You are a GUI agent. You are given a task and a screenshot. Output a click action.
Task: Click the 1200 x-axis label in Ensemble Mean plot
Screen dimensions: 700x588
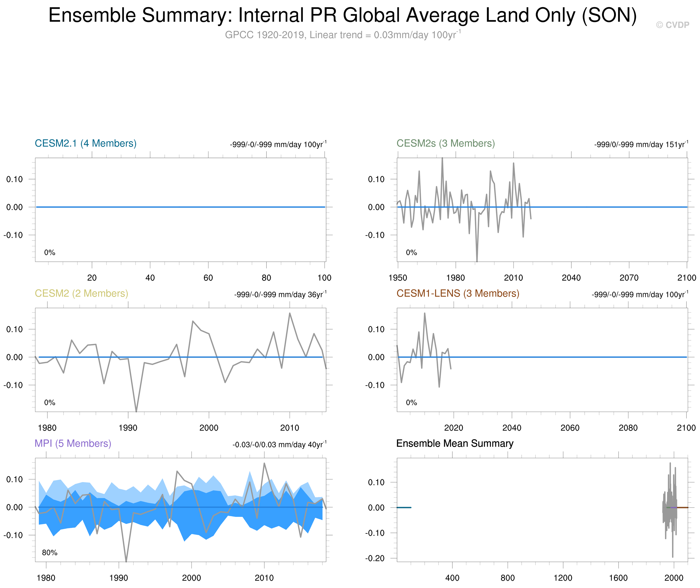(563, 578)
